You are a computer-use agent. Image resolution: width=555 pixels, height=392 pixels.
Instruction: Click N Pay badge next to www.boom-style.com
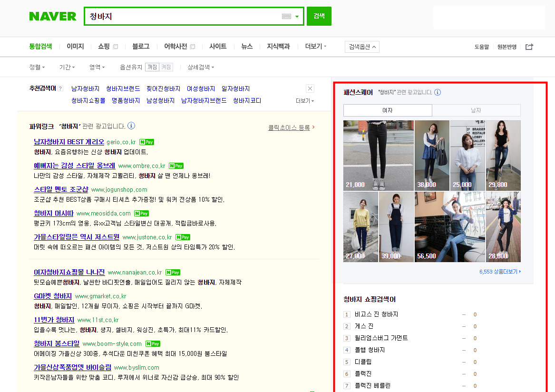click(x=153, y=344)
